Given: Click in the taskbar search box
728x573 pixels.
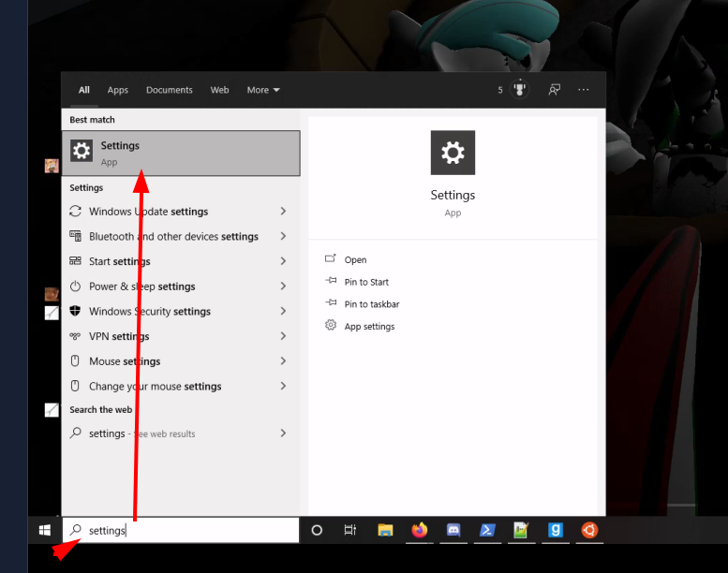Looking at the screenshot, I should (x=181, y=530).
